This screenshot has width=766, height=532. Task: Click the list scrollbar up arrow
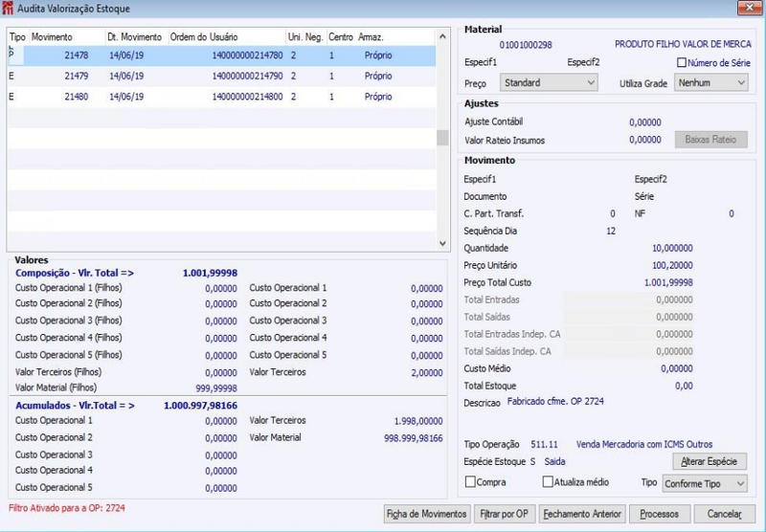pyautogui.click(x=442, y=36)
